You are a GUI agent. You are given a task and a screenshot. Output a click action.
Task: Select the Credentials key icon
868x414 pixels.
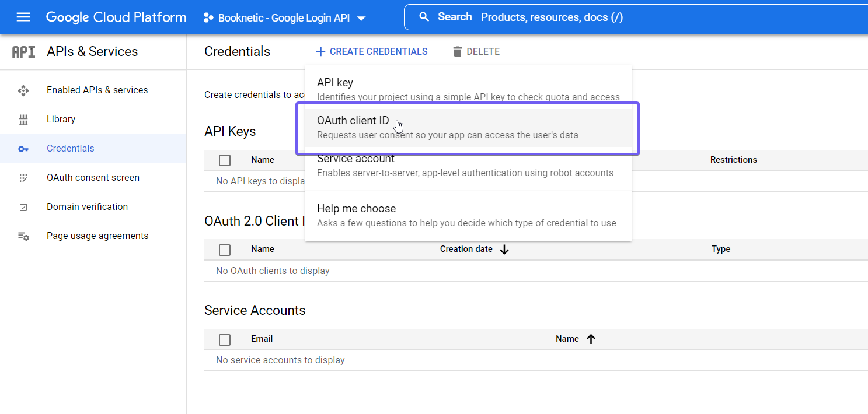(x=23, y=148)
